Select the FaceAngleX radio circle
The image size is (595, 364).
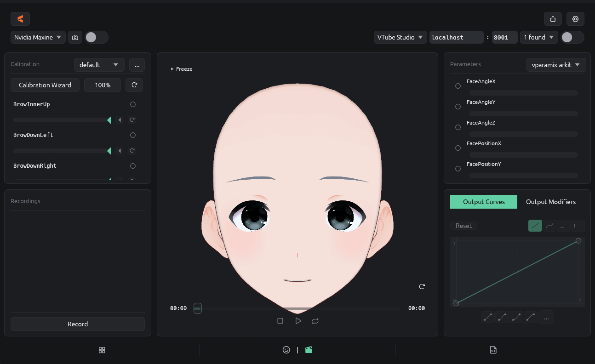[x=458, y=86]
